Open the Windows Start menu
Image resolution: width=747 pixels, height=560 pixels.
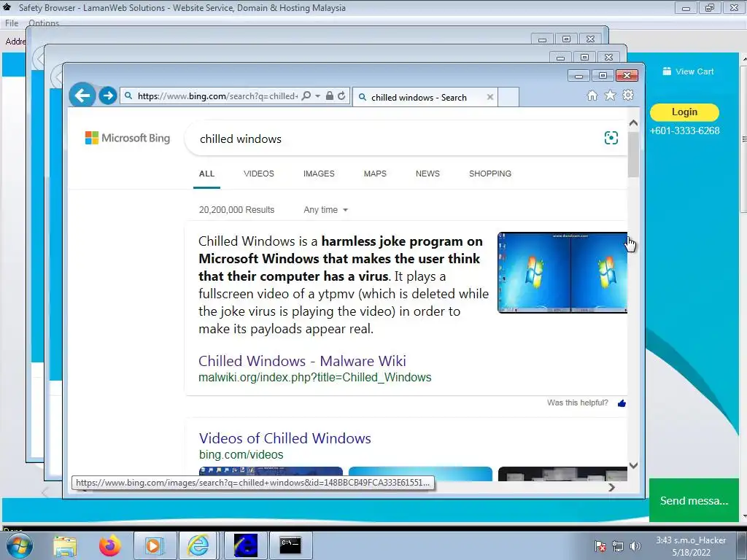tap(20, 545)
